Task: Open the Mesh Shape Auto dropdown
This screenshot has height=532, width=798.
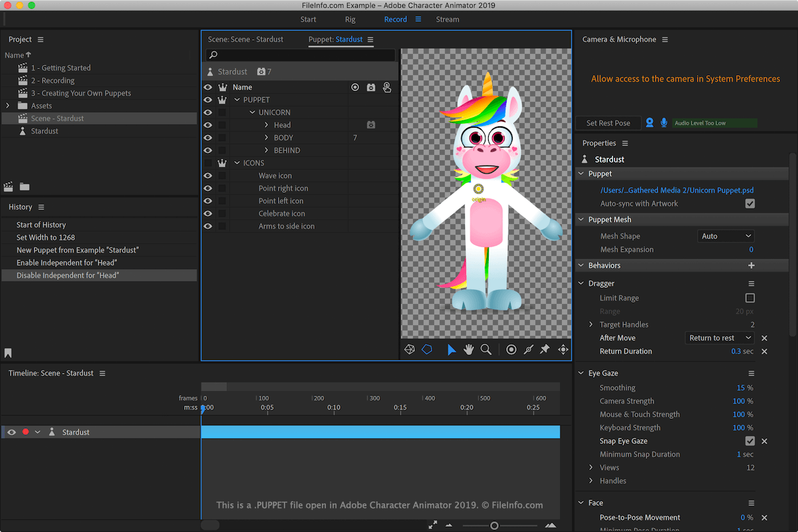Action: [x=726, y=236]
